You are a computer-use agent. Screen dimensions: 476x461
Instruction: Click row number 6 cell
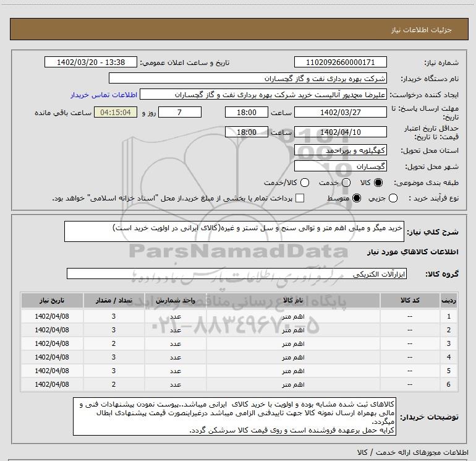(x=449, y=384)
